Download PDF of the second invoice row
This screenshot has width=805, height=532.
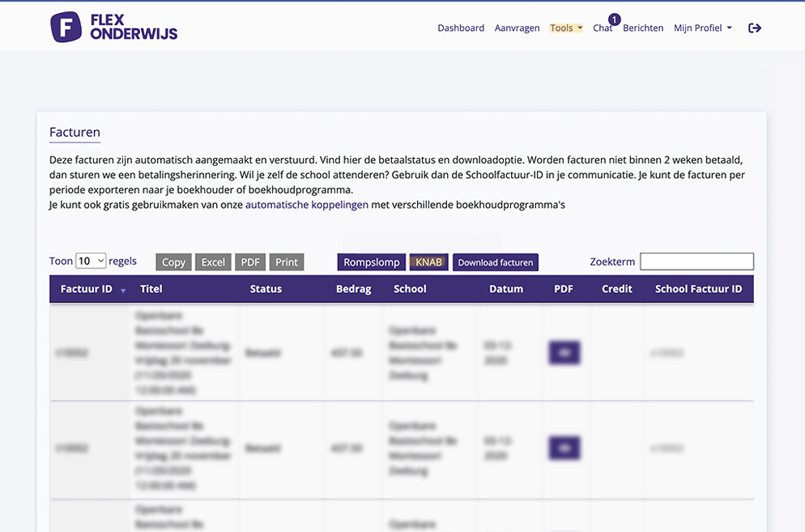[x=564, y=448]
